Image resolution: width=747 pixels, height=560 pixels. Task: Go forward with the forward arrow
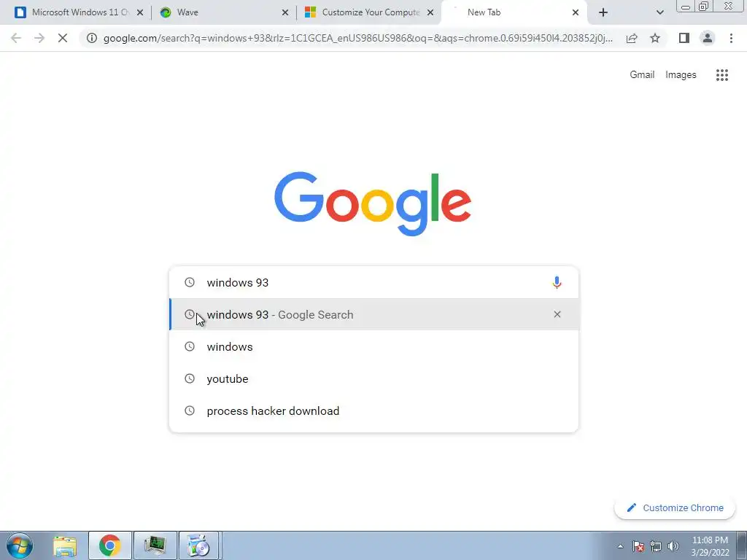39,38
